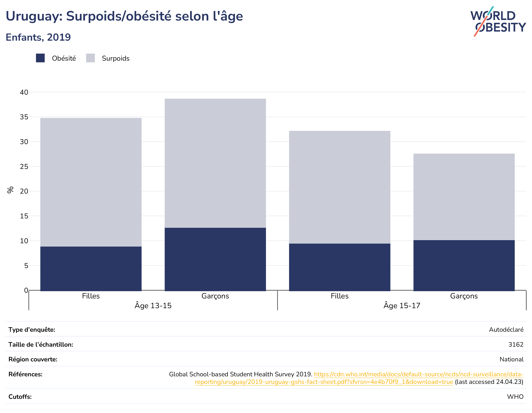This screenshot has height=413, width=532.
Task: Click the overweight bar for Garçons 13-15
Action: [215, 163]
